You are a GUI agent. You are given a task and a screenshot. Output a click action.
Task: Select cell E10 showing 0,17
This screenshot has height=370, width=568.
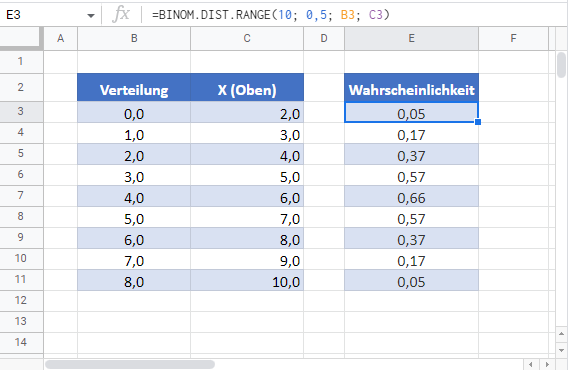pyautogui.click(x=412, y=259)
